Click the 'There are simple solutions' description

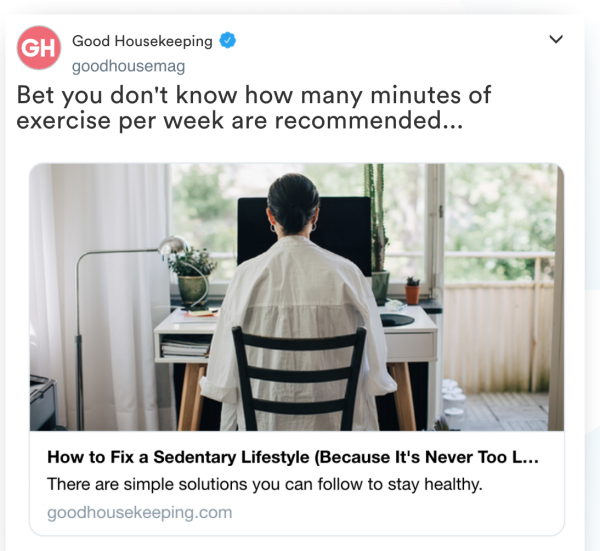point(265,484)
